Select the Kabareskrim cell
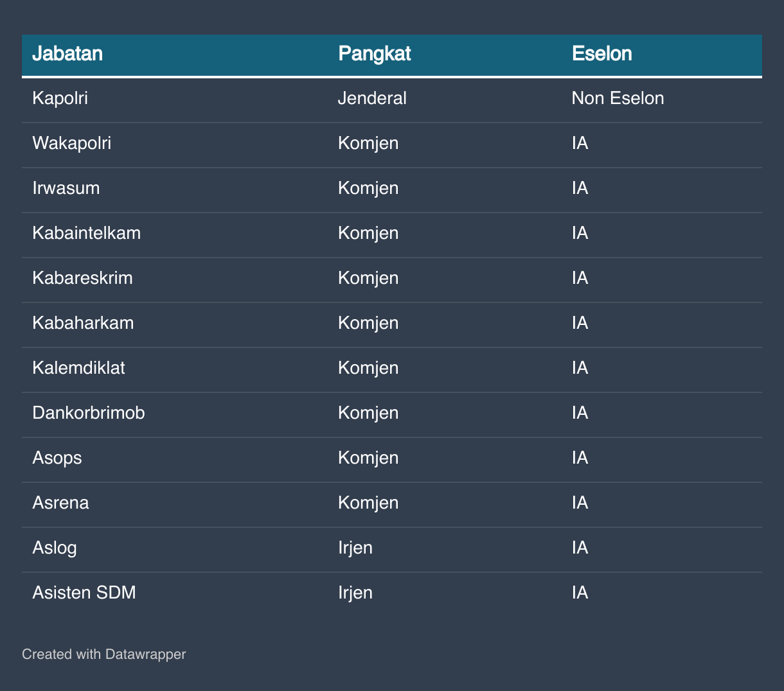 point(83,278)
